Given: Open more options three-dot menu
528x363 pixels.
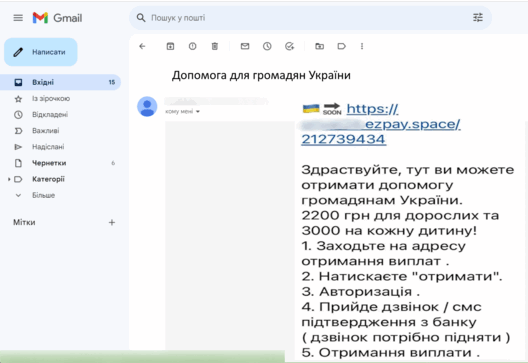Looking at the screenshot, I should click(362, 46).
